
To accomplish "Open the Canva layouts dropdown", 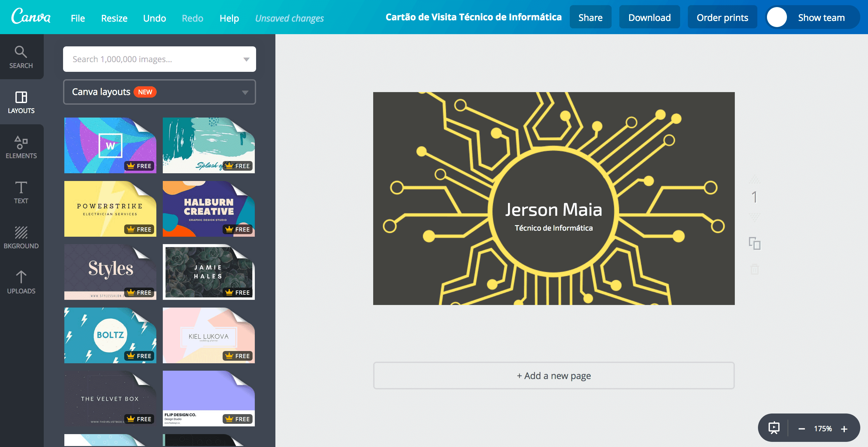I will pos(159,92).
